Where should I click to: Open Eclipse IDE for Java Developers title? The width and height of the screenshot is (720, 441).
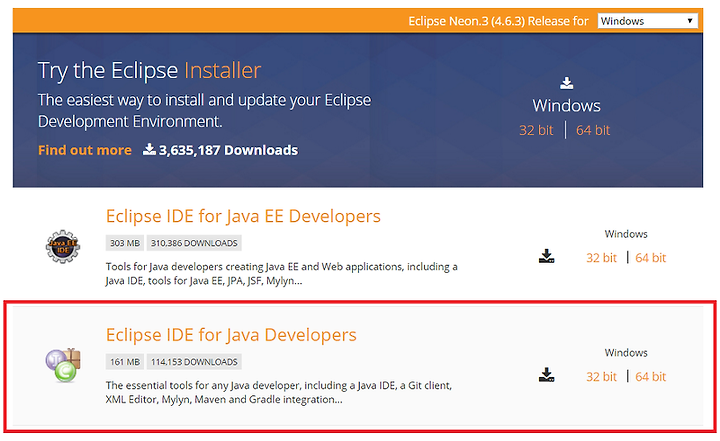pos(231,335)
